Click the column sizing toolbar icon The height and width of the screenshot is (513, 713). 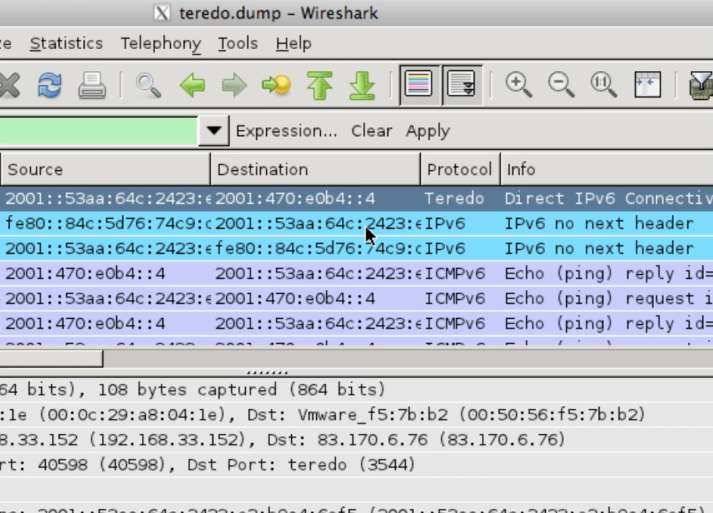click(x=648, y=85)
